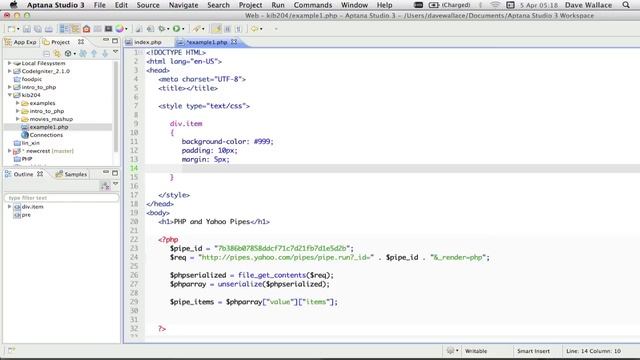Click the status bar icon beside Writable

click(450, 351)
